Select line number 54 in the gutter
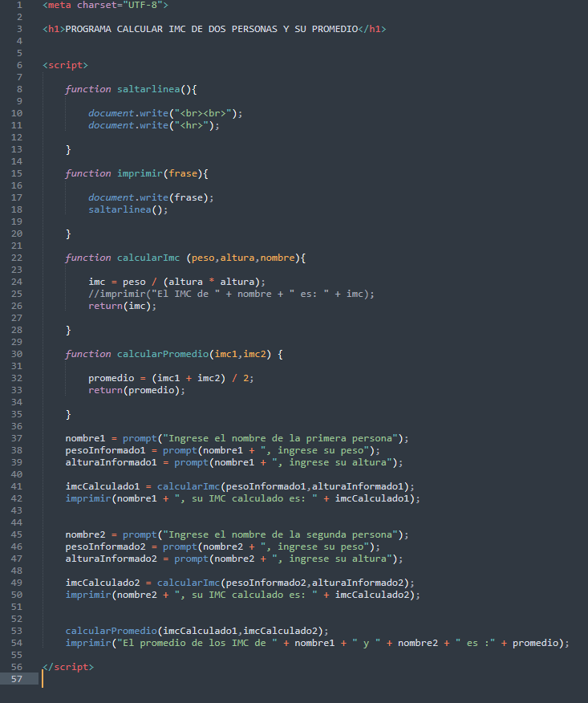The width and height of the screenshot is (588, 703). [x=17, y=644]
